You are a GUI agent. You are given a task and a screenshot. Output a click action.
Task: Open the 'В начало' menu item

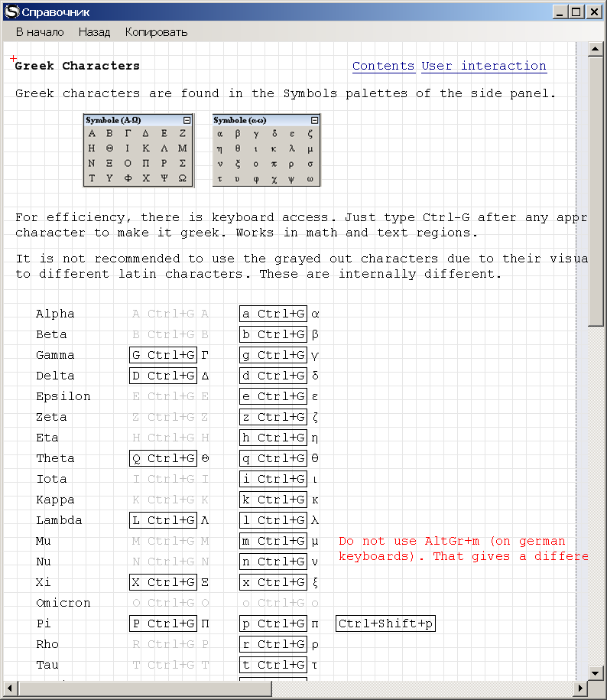(40, 32)
